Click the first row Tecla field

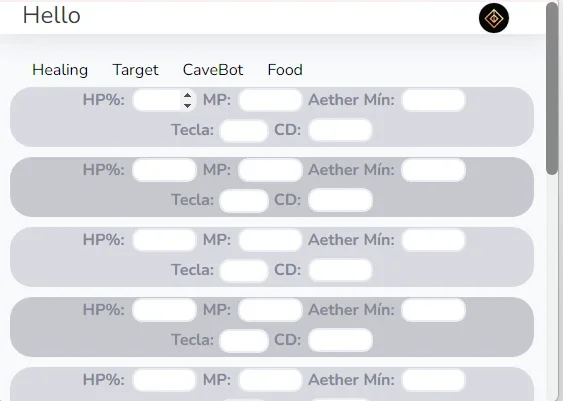pos(244,130)
